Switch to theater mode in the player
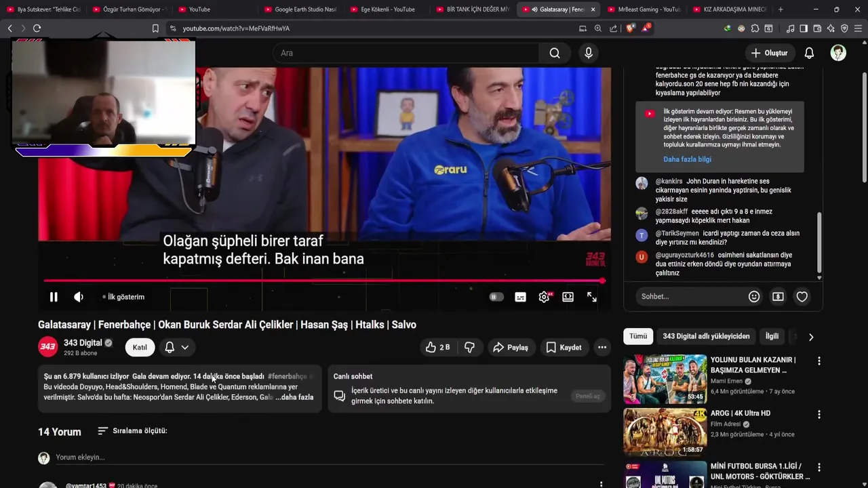This screenshot has height=488, width=868. pos(568,297)
